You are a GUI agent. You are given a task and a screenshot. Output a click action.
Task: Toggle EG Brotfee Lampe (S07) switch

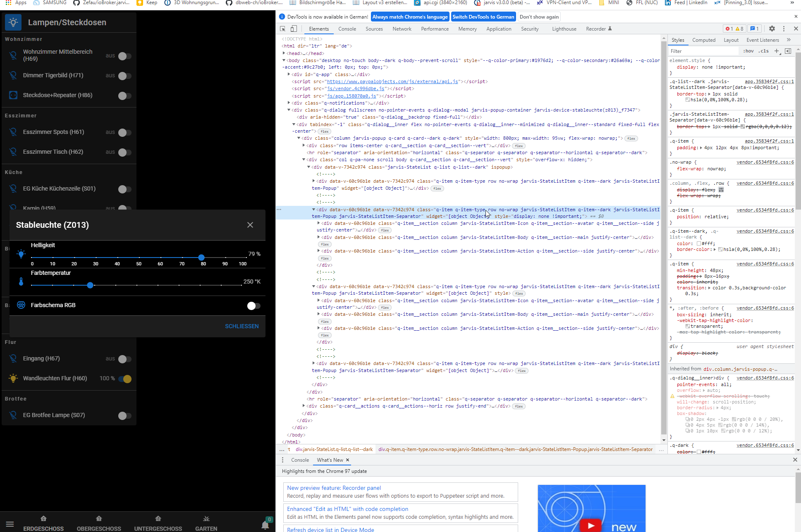pyautogui.click(x=124, y=415)
